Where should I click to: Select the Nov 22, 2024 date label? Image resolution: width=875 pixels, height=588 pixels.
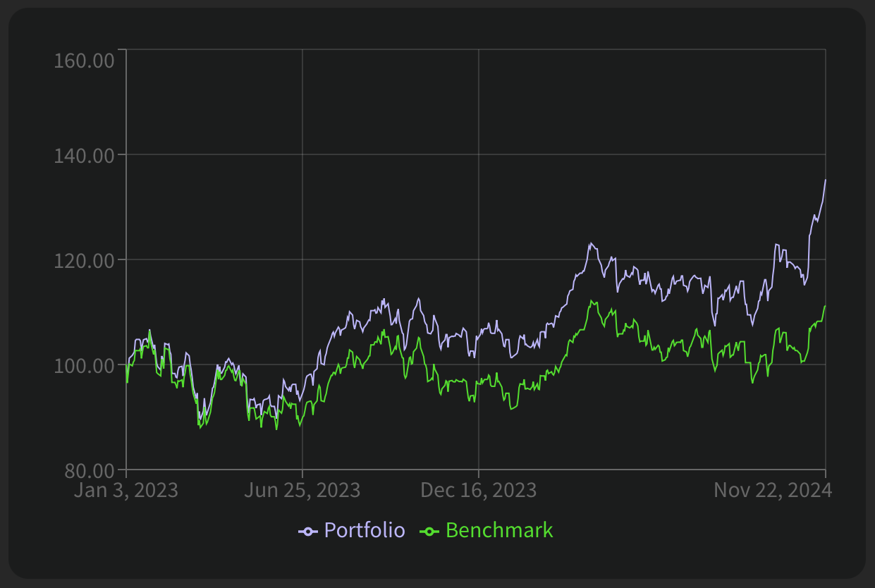tap(773, 489)
